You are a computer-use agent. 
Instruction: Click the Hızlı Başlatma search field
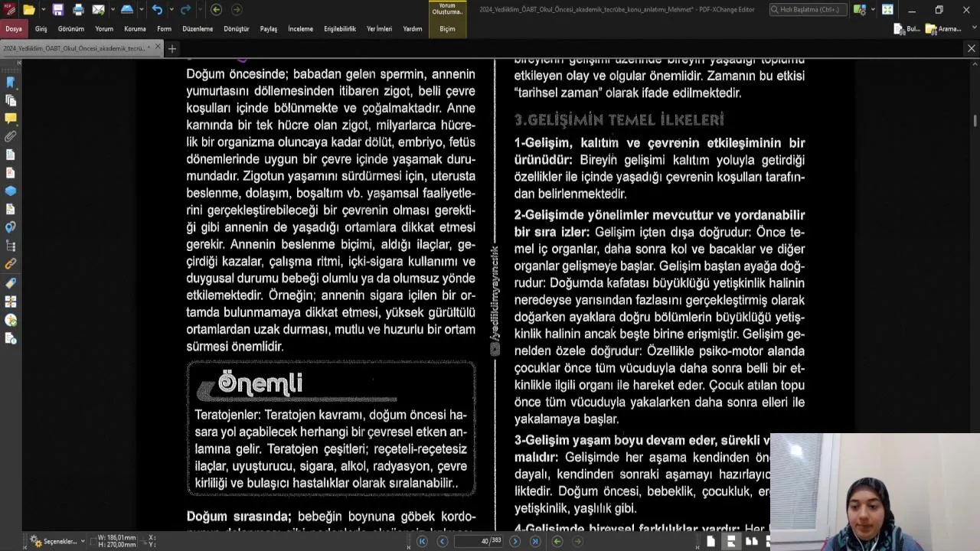pyautogui.click(x=807, y=10)
